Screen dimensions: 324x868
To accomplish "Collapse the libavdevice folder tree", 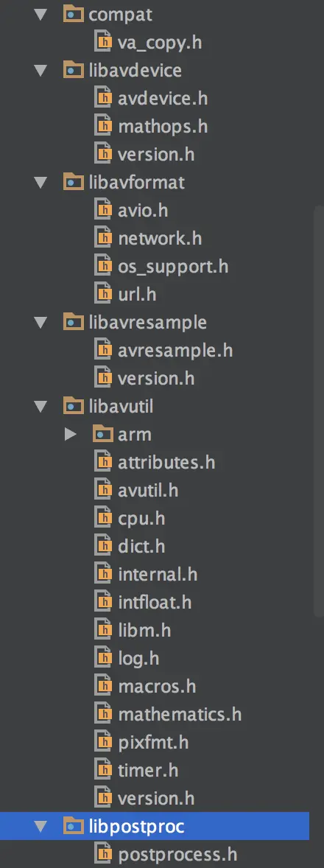I will click(41, 70).
